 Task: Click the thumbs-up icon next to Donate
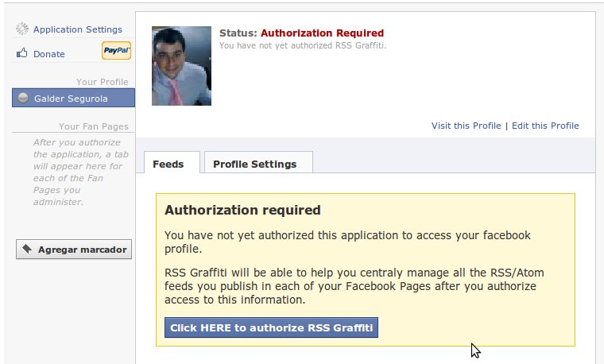tap(22, 53)
